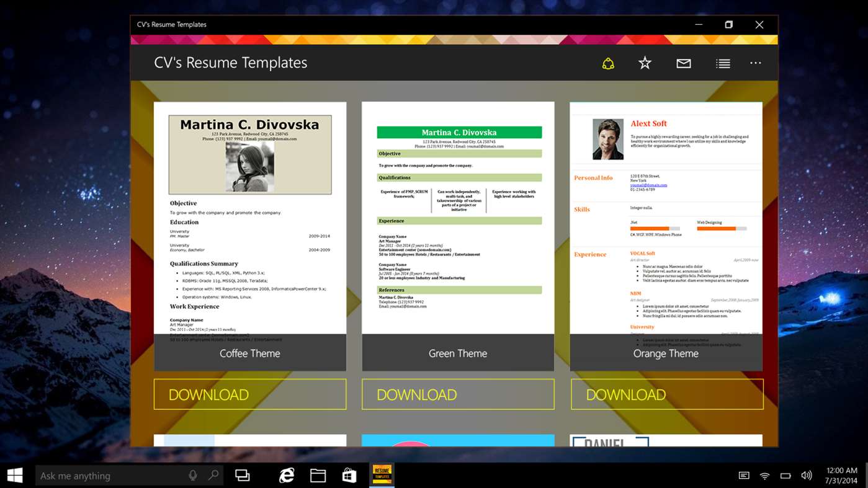Click the volume speaker tray icon
Viewport: 868px width, 488px height.
coord(807,476)
